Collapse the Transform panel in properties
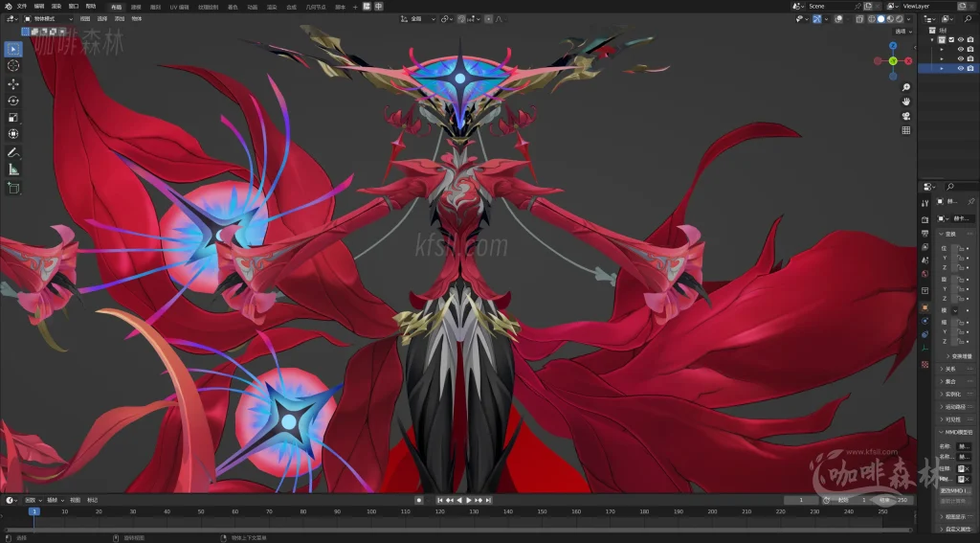 pyautogui.click(x=948, y=234)
